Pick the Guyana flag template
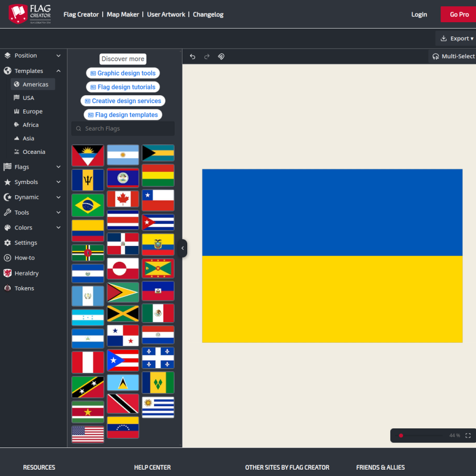 (x=123, y=292)
